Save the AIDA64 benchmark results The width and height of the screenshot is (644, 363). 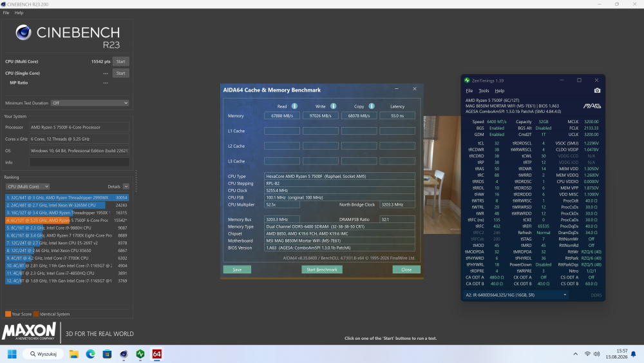[x=237, y=270]
